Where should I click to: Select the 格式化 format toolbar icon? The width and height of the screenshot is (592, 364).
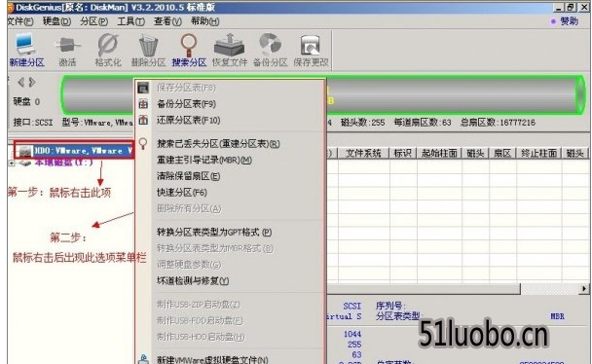(x=108, y=50)
